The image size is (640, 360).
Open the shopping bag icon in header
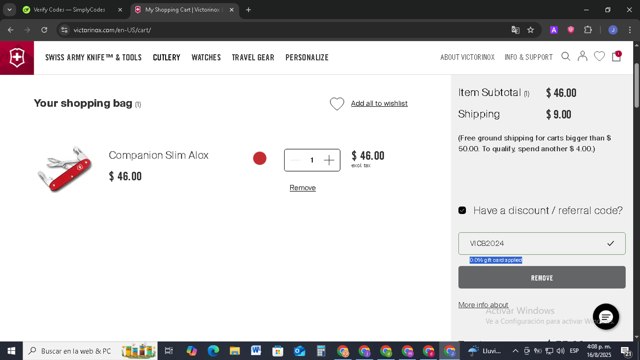(616, 56)
